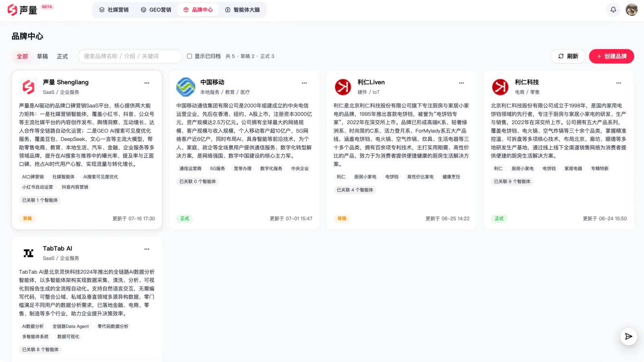Image resolution: width=644 pixels, height=362 pixels.
Task: Switch to 社媒营销 navigation tab
Action: [114, 10]
